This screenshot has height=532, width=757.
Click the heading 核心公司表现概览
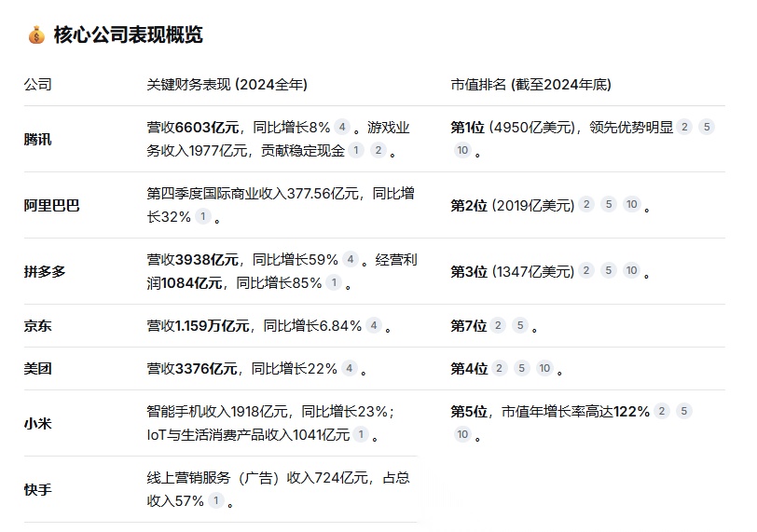(x=128, y=34)
